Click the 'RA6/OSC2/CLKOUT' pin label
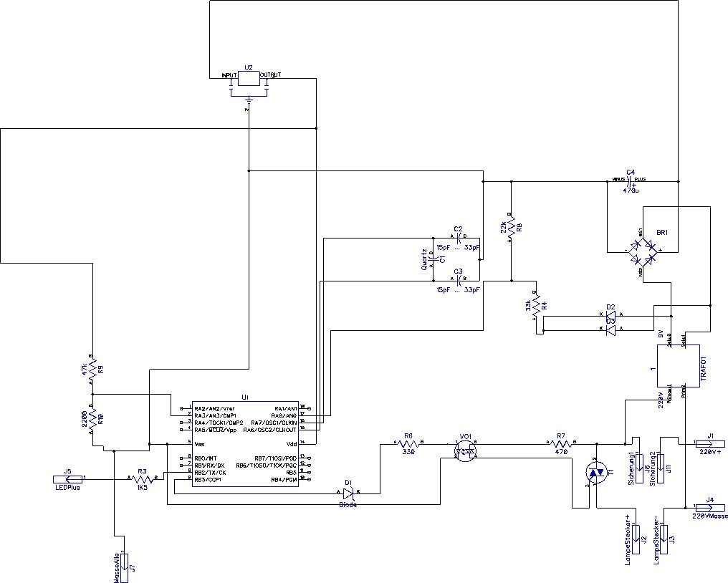Image resolution: width=728 pixels, height=583 pixels. pyautogui.click(x=269, y=430)
